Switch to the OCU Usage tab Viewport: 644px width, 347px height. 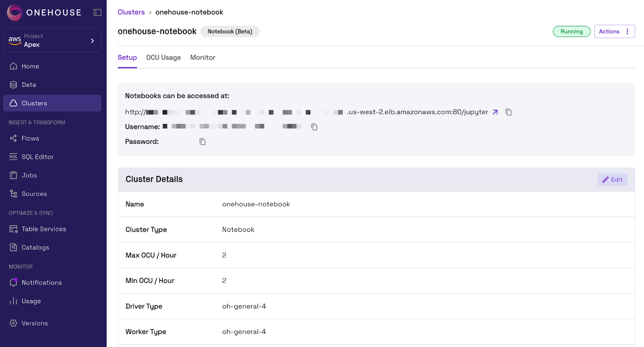[x=163, y=58]
